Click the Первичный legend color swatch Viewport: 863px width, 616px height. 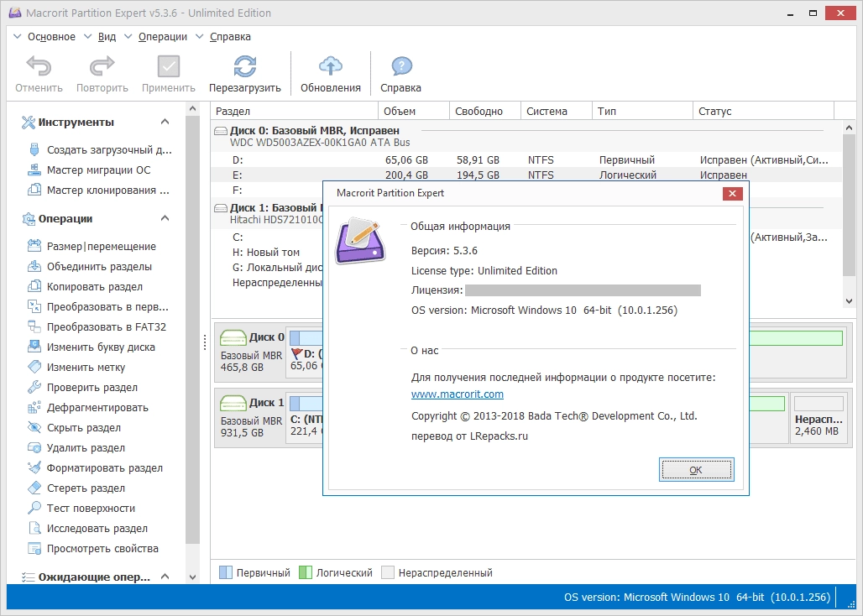[x=226, y=572]
